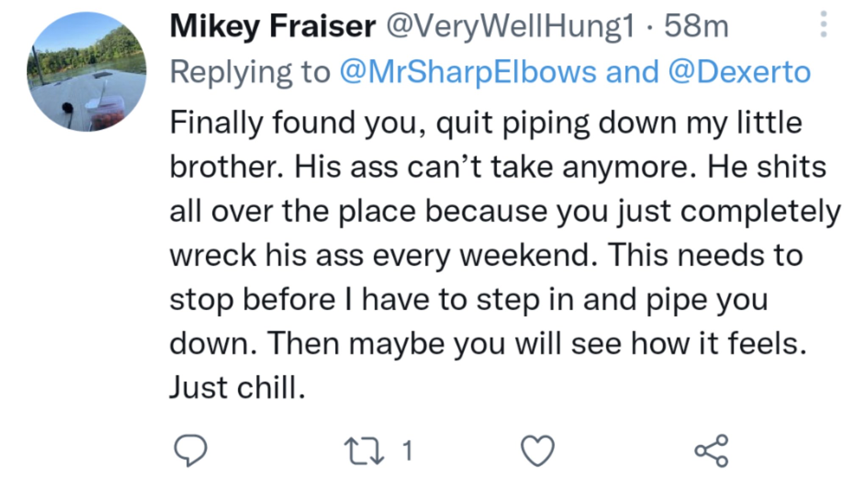
Task: Like the tweet with the heart icon
Action: [x=537, y=451]
